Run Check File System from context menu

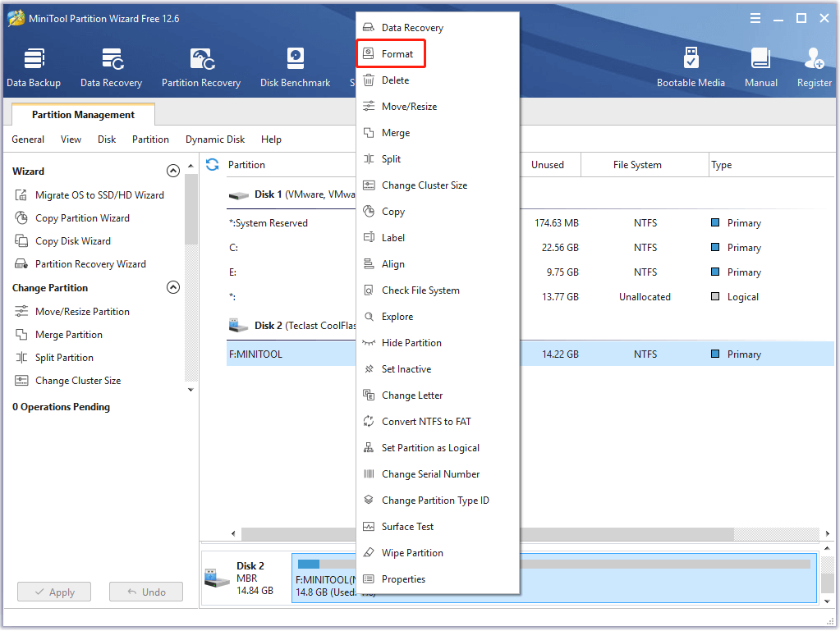438,290
